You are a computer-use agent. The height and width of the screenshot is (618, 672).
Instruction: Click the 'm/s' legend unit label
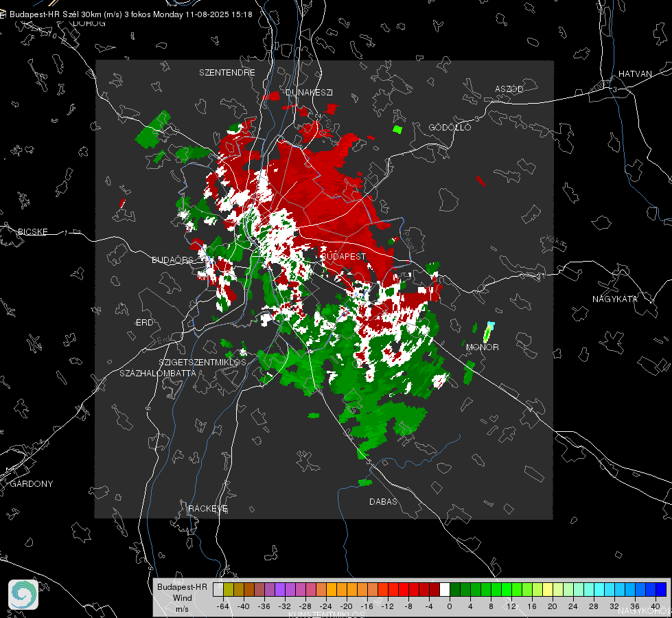coord(182,609)
